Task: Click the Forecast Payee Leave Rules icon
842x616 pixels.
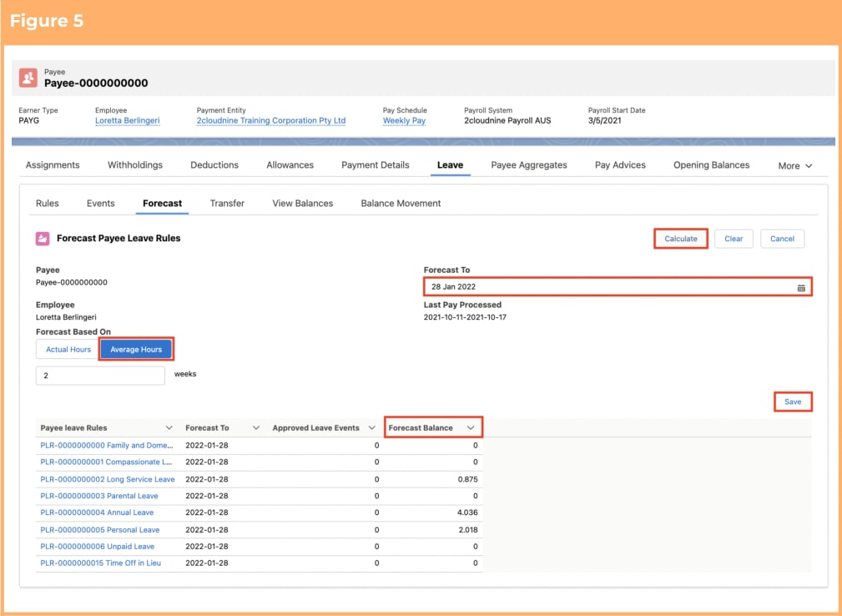Action: 43,239
